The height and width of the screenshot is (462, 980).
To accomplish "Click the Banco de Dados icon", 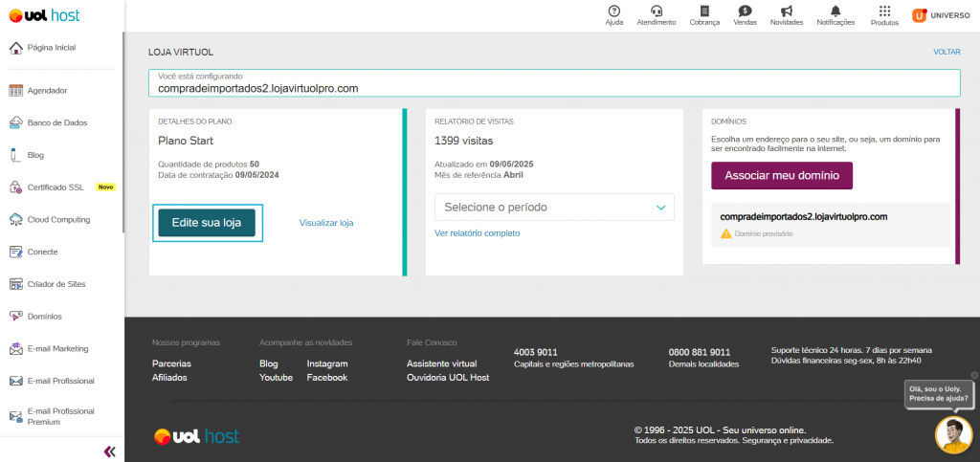I will (16, 123).
